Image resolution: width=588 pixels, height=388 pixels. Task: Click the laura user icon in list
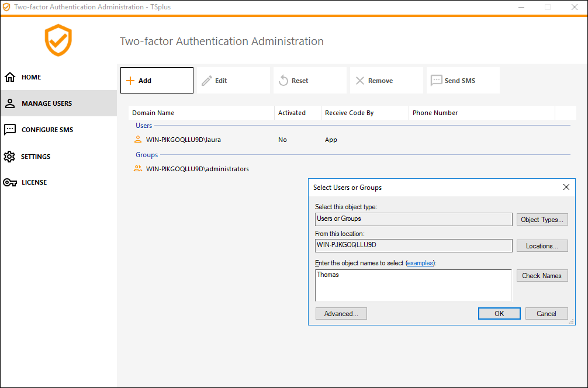pyautogui.click(x=138, y=140)
